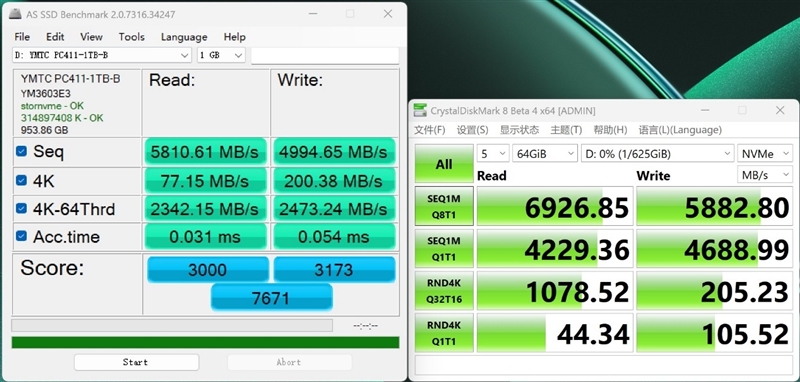Viewport: 800px width, 382px height.
Task: Click the 4K write result 200.38 MB/s
Action: click(334, 181)
